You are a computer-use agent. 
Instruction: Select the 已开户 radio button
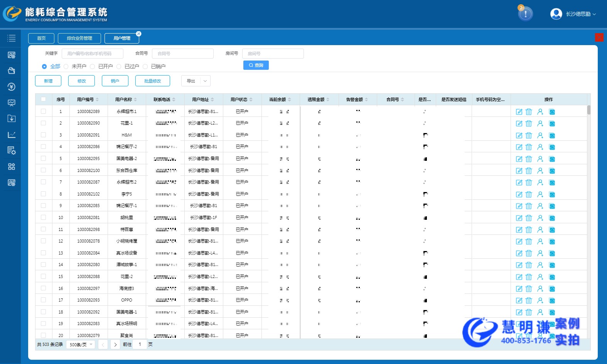pos(93,66)
